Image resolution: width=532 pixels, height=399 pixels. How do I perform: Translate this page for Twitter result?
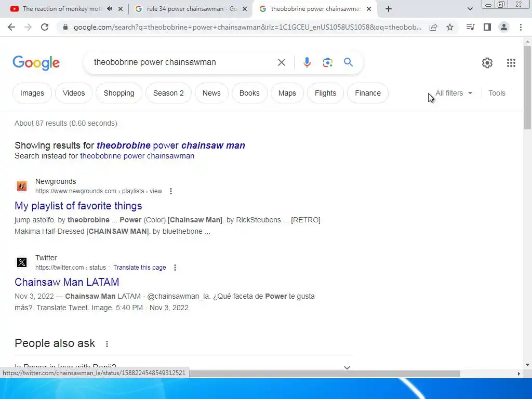coord(139,268)
